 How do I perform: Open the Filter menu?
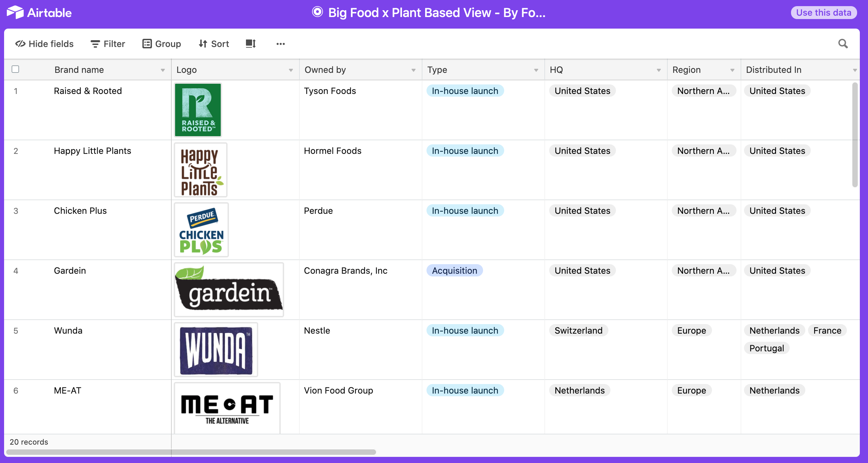(108, 44)
